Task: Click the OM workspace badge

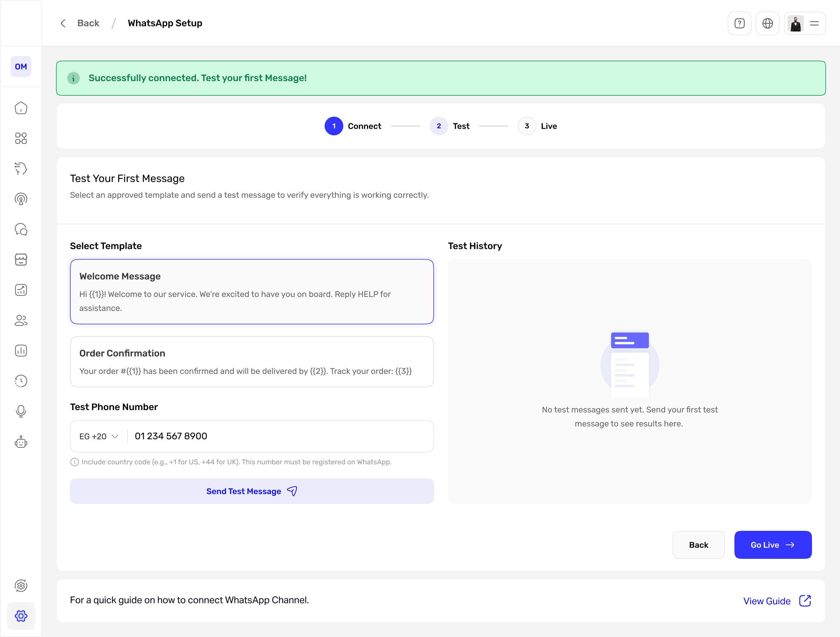Action: click(21, 66)
